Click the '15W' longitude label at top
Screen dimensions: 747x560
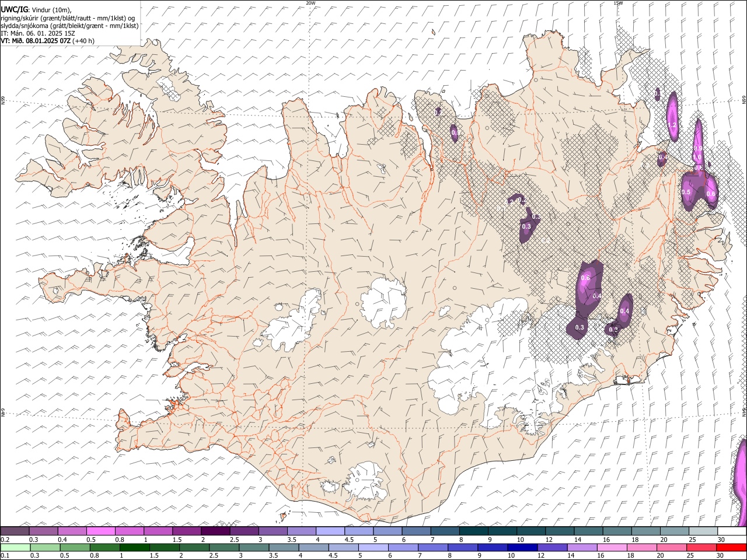click(618, 3)
